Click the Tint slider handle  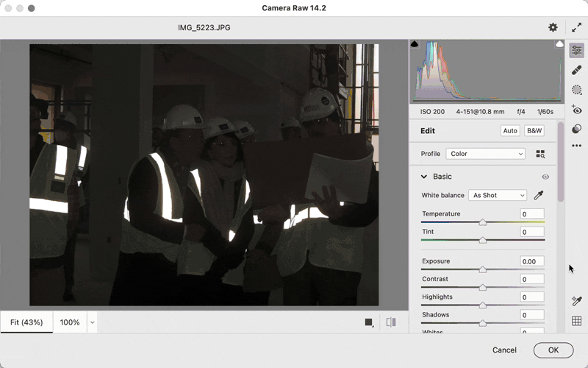[x=483, y=240]
